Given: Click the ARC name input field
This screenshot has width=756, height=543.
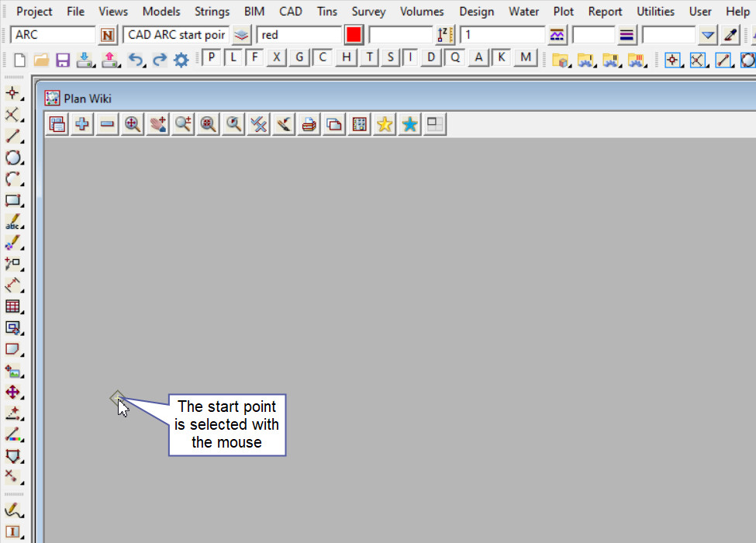Looking at the screenshot, I should click(x=53, y=35).
